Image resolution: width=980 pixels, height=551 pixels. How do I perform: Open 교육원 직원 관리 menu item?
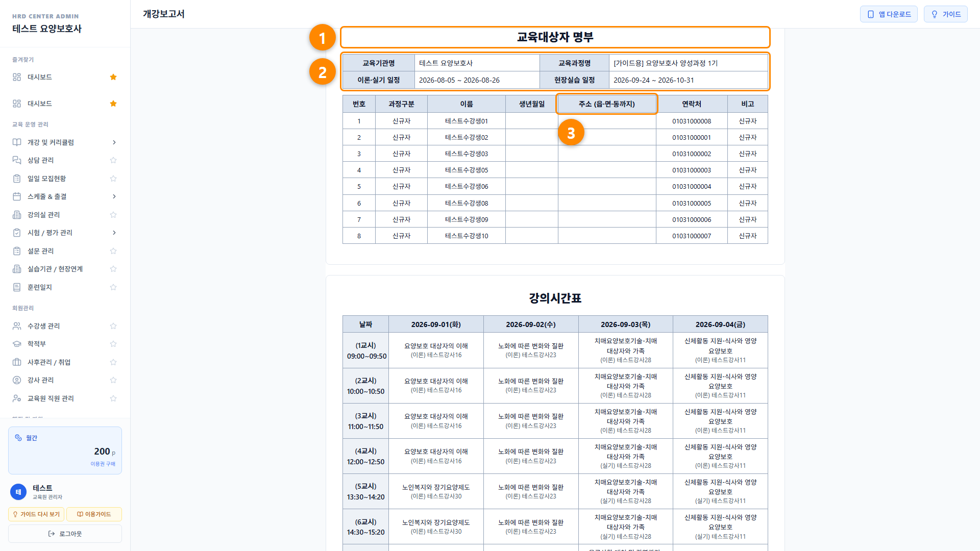point(65,398)
